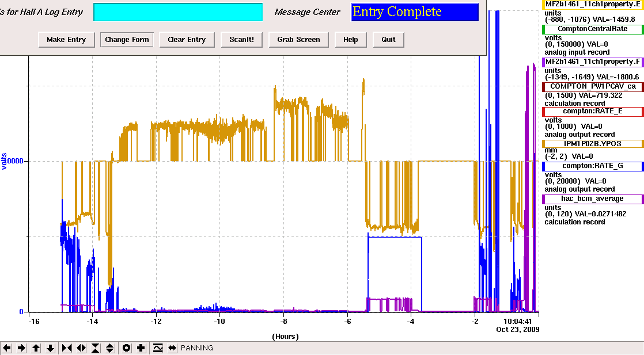Open Help in the log entry window
Viewport: 644px width, 355px height.
[351, 40]
